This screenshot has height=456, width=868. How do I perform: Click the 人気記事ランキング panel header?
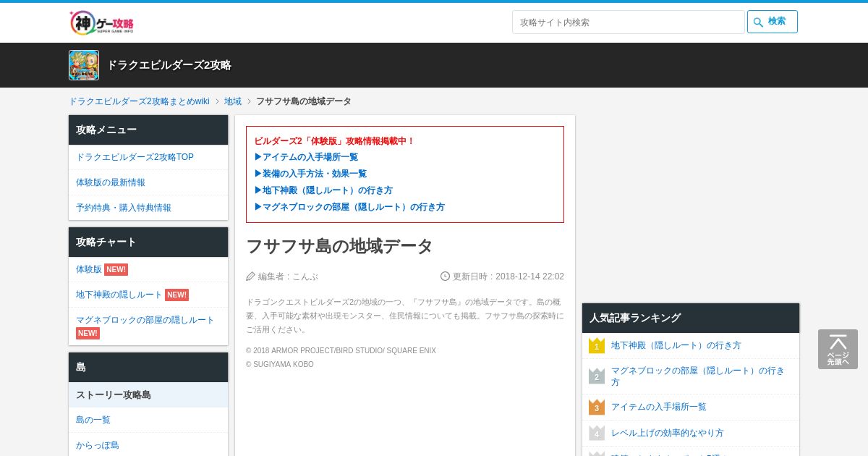691,318
